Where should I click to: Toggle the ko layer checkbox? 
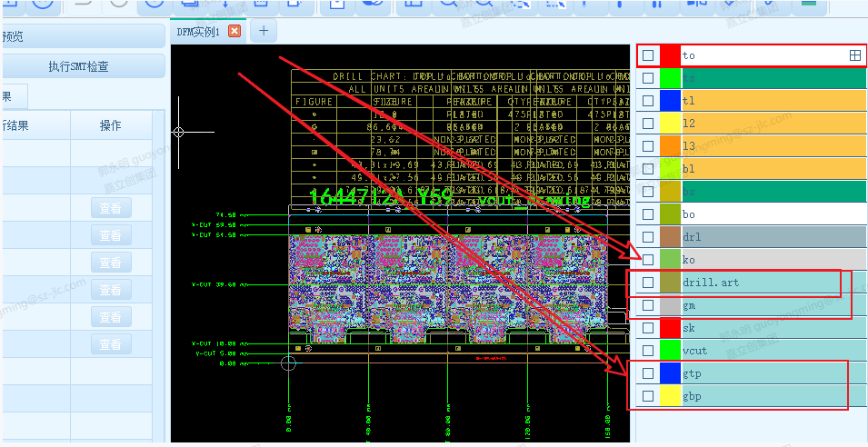coord(648,260)
